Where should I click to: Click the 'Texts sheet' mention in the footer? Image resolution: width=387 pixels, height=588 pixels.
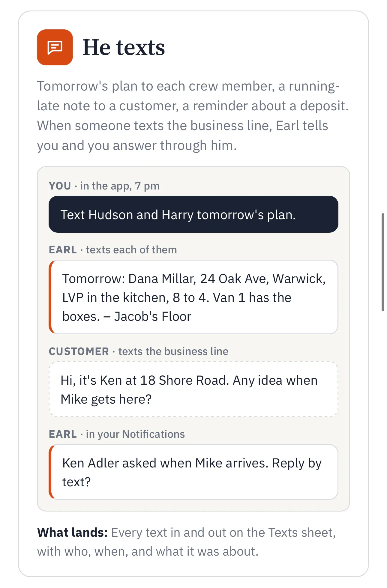click(x=300, y=533)
